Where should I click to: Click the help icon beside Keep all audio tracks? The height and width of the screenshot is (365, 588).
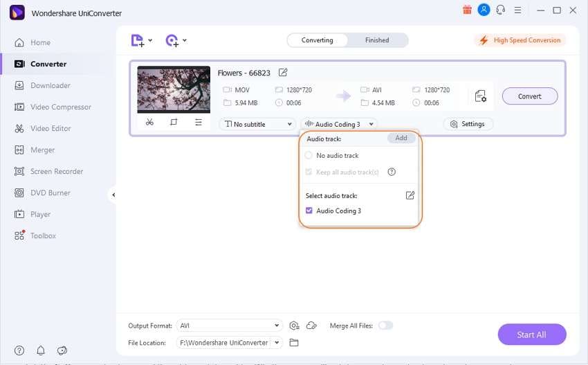(x=392, y=172)
